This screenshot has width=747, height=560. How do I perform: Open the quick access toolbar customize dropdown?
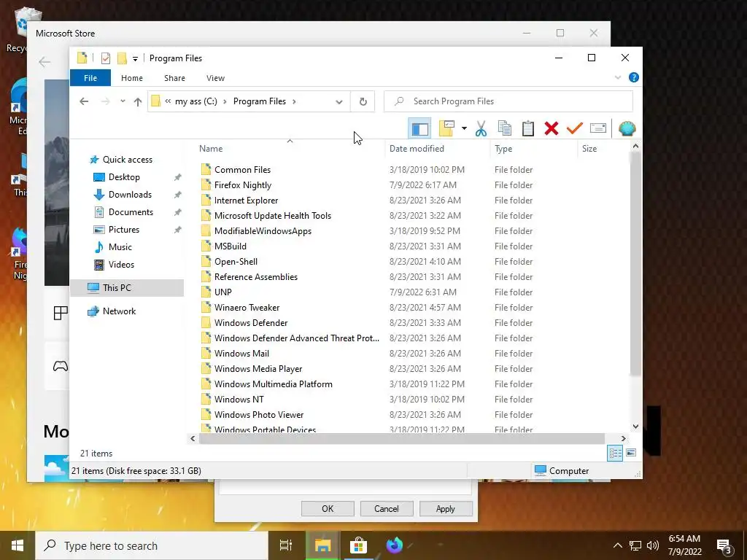tap(135, 58)
